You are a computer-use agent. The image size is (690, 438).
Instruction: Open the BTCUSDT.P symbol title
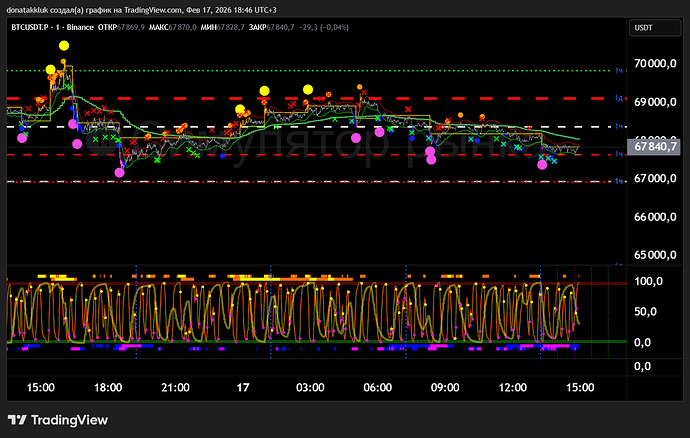coord(32,28)
